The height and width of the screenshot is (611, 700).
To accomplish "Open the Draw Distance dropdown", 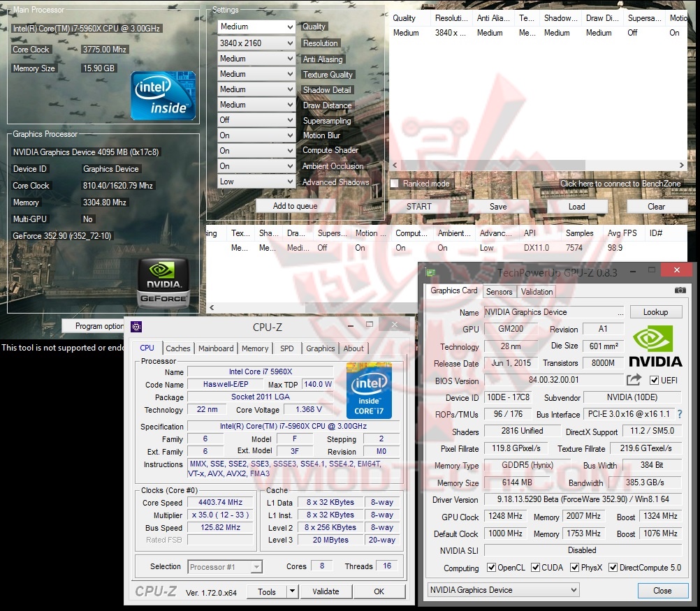I will pyautogui.click(x=256, y=105).
